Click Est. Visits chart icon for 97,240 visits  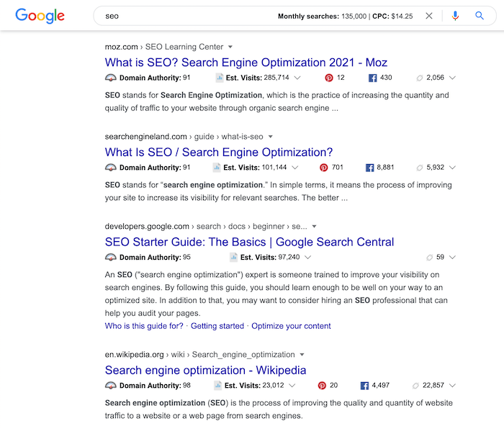[x=234, y=258]
